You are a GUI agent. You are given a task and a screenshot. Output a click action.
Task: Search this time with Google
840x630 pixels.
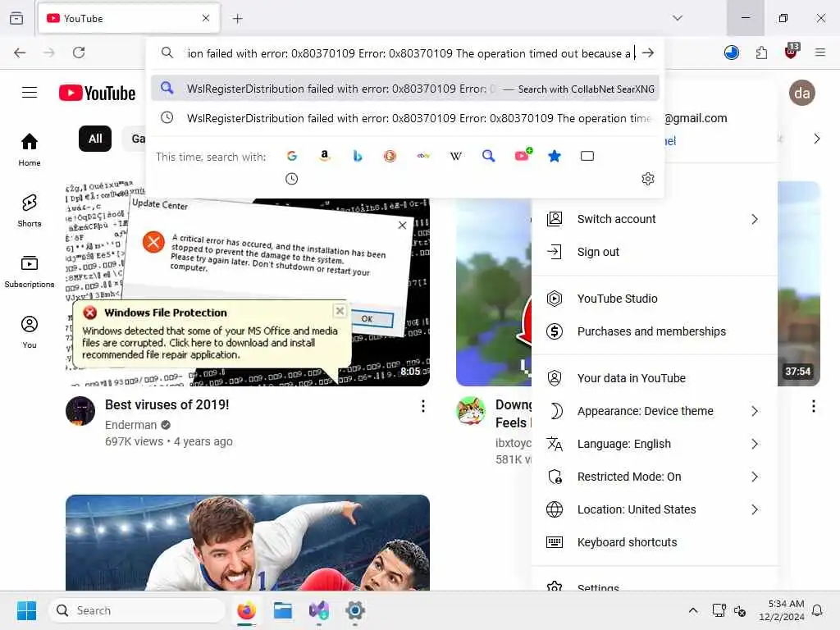[292, 156]
